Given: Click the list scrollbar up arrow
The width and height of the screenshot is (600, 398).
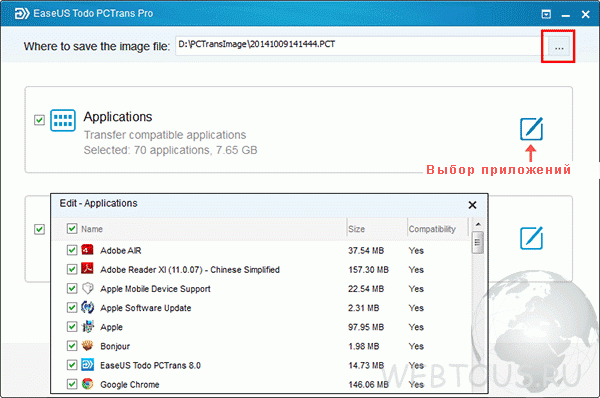Looking at the screenshot, I should (x=478, y=224).
